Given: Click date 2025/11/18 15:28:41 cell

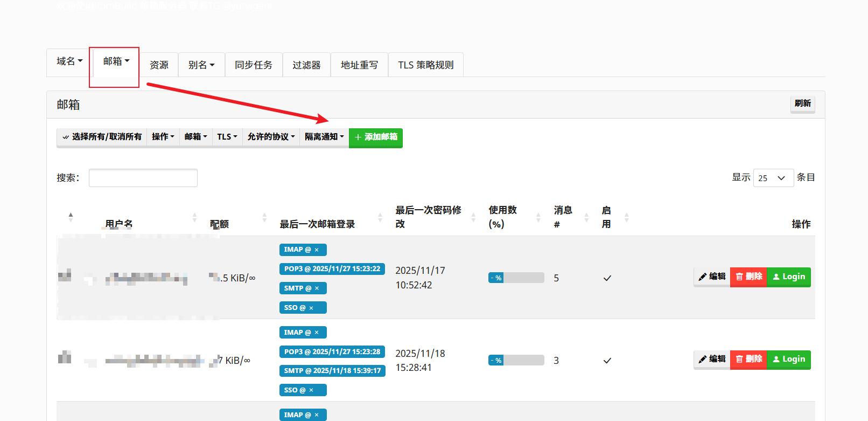Looking at the screenshot, I should tap(421, 360).
